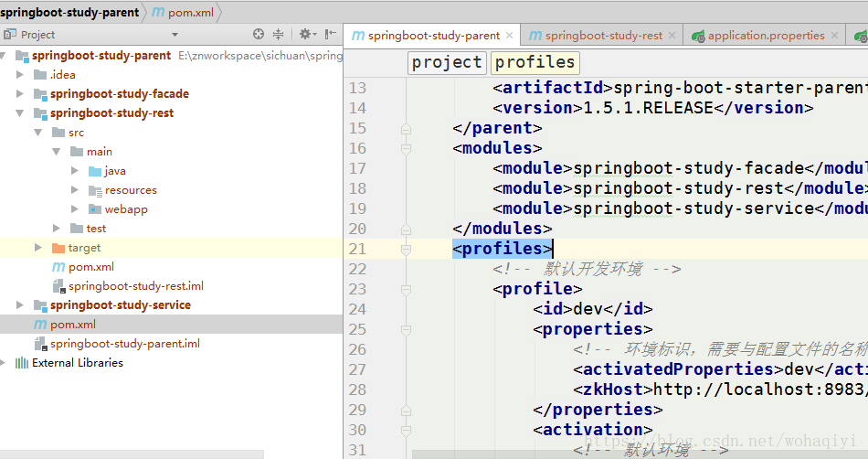Click the springboot-study-parent breadcrumb

pyautogui.click(x=69, y=12)
